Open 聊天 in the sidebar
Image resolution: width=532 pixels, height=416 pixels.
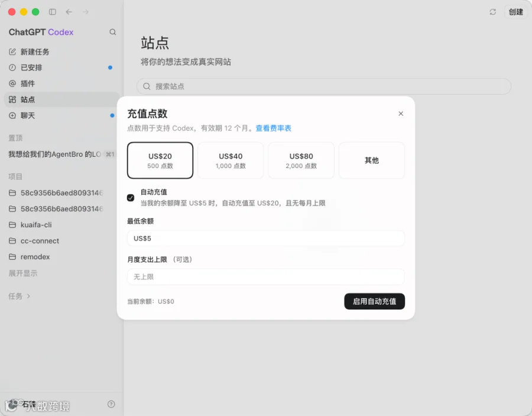[61, 115]
